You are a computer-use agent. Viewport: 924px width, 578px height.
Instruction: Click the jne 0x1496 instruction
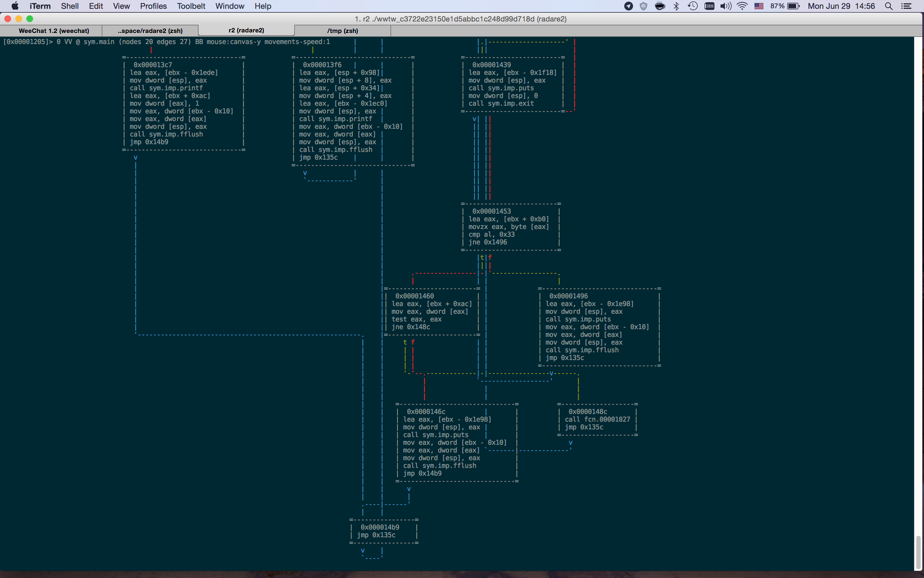pos(488,242)
